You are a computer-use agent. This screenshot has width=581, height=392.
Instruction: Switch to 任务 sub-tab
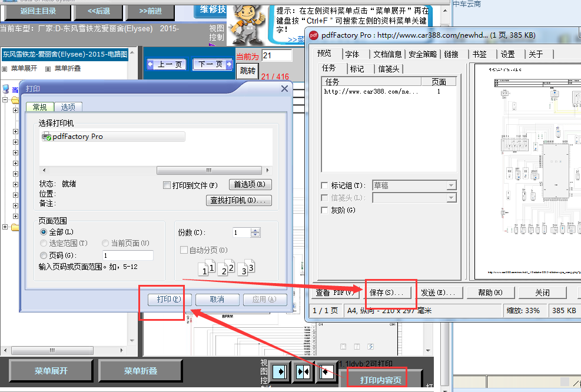click(x=328, y=68)
